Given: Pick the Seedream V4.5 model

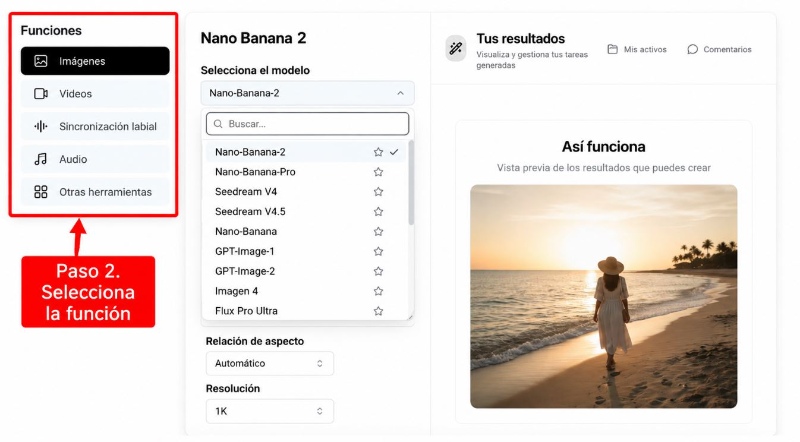Looking at the screenshot, I should coord(306,212).
